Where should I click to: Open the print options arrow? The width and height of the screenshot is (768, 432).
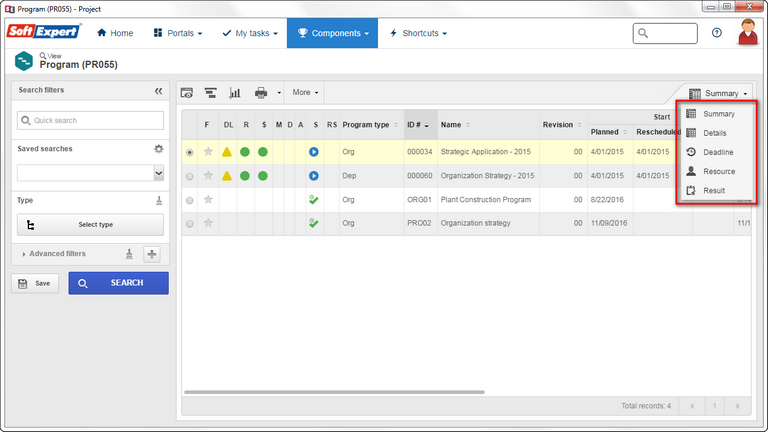[279, 93]
